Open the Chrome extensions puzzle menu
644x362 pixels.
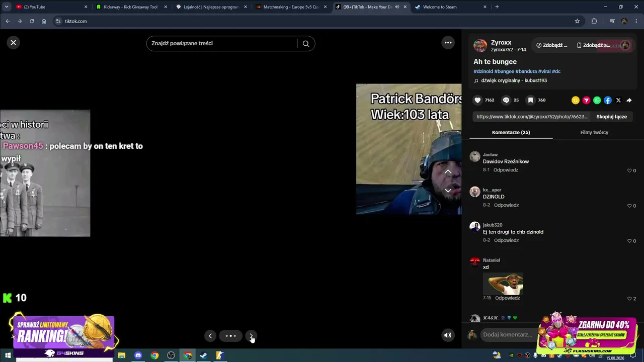(594, 21)
